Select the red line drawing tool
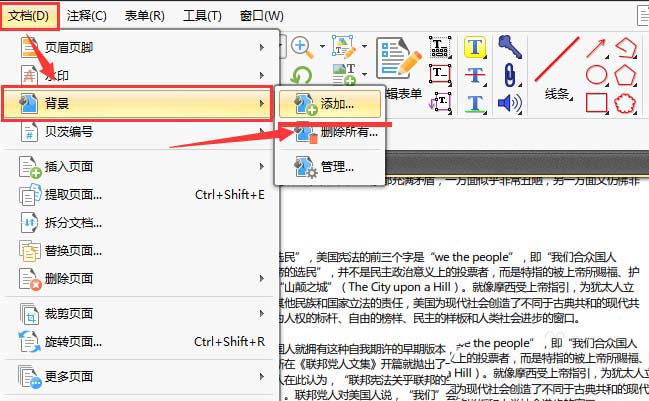 (x=557, y=59)
